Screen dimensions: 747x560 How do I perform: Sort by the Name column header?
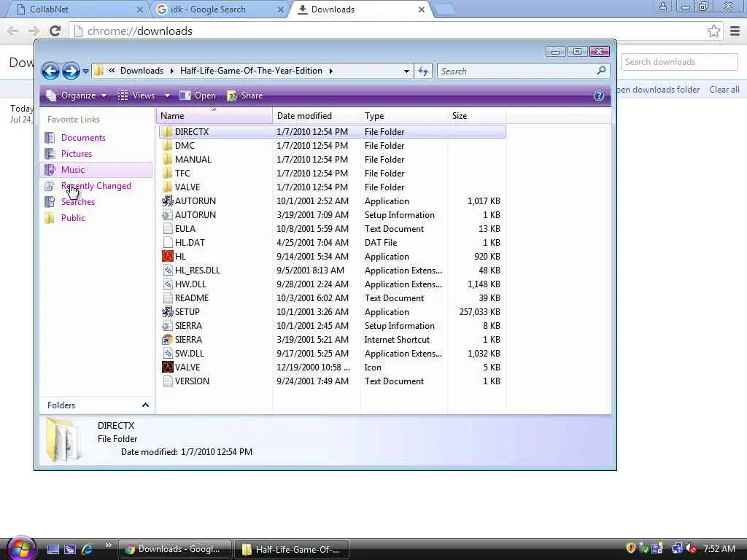(x=214, y=116)
